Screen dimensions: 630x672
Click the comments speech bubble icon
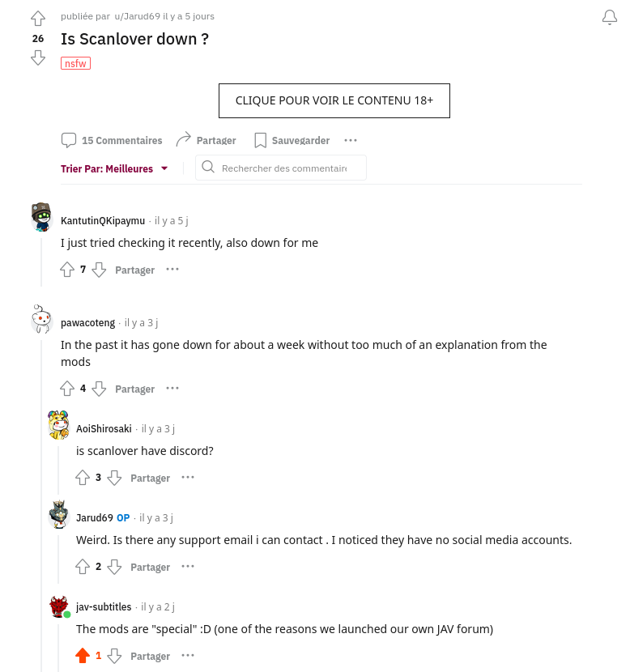tap(69, 140)
